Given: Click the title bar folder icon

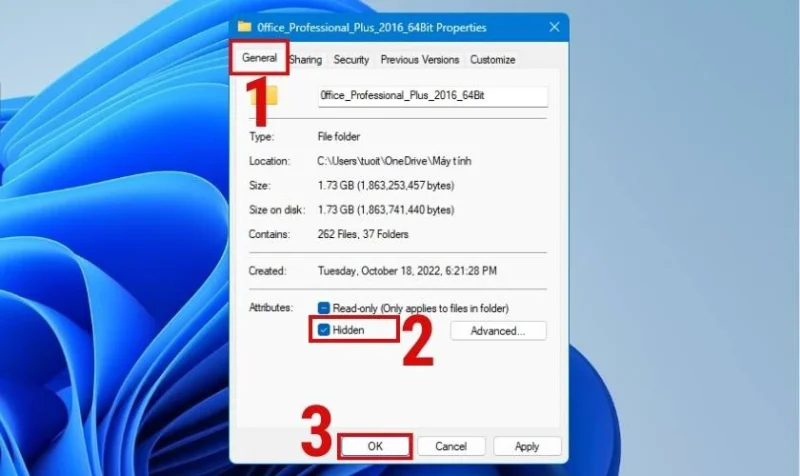Looking at the screenshot, I should click(245, 27).
